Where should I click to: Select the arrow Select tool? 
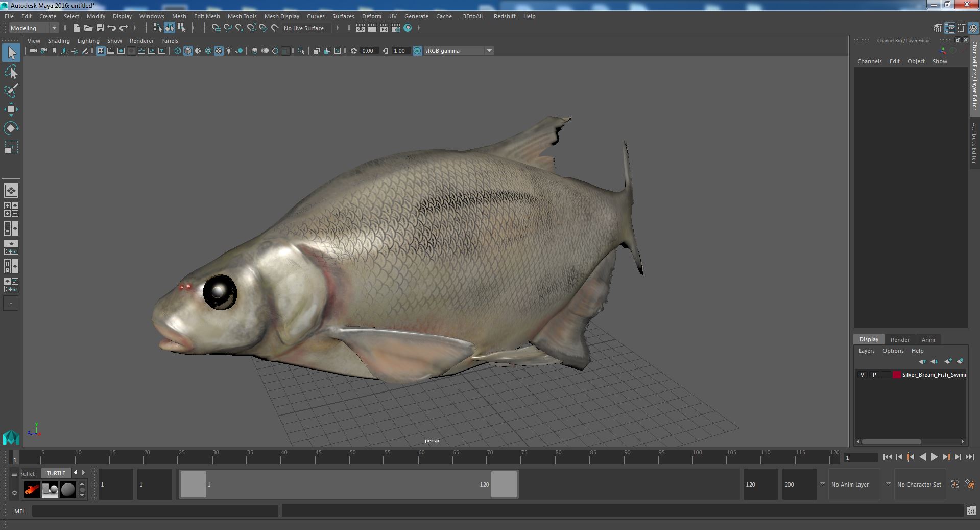11,53
